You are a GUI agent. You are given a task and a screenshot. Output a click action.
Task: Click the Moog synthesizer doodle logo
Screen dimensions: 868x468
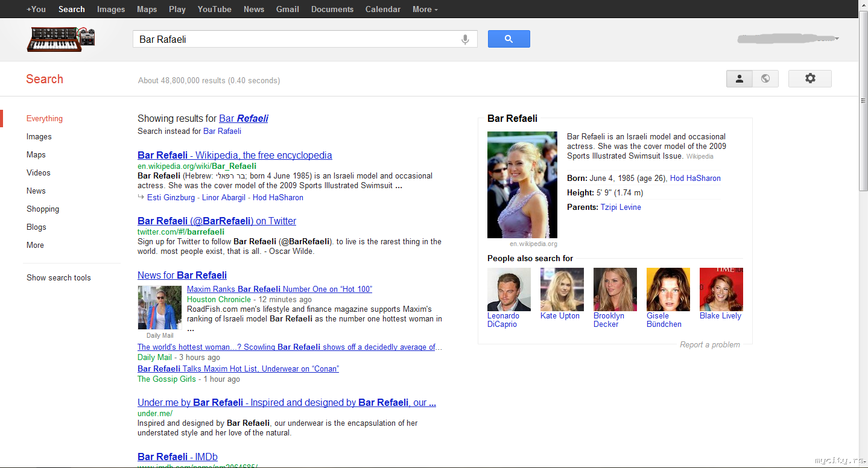click(61, 39)
